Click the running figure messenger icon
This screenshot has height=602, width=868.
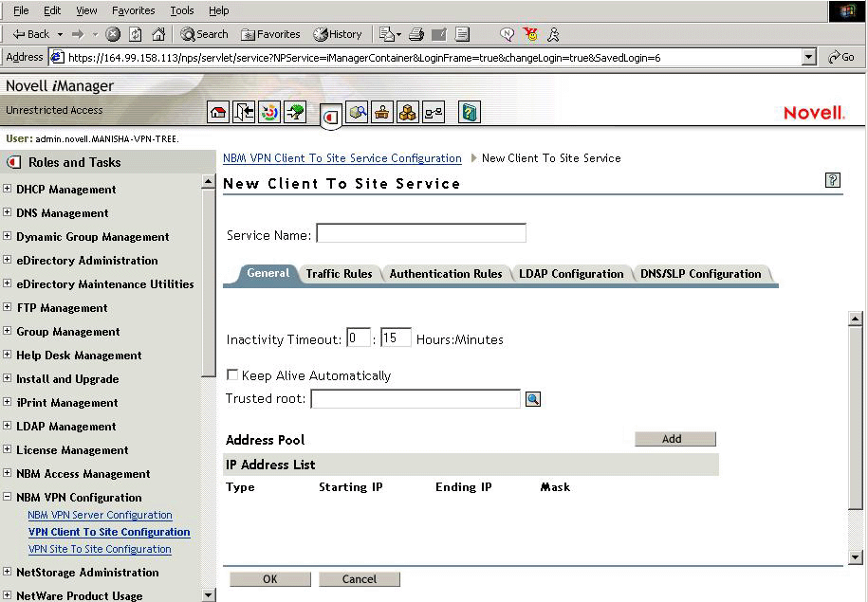click(553, 34)
